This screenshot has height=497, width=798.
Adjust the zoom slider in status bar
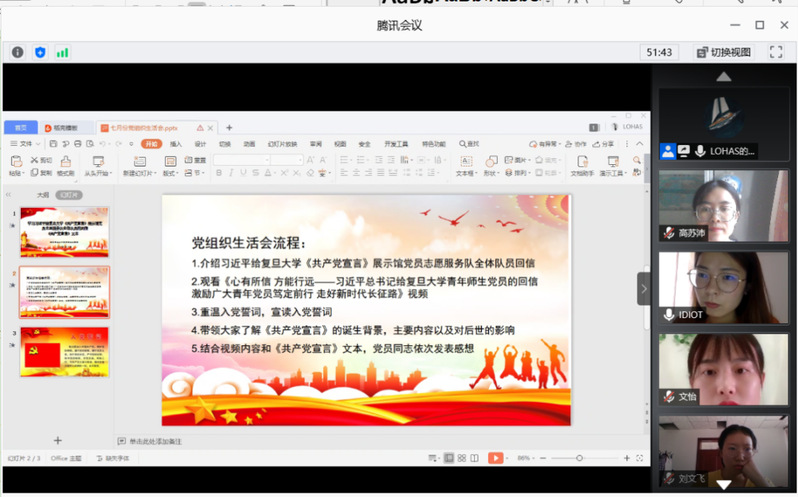pos(580,457)
